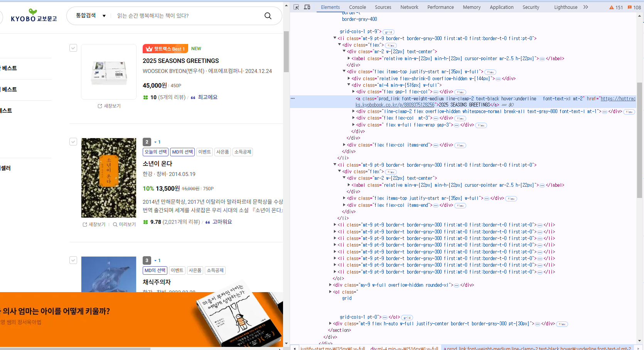
Task: Click the quote icon beside 고마워요
Action: click(207, 222)
